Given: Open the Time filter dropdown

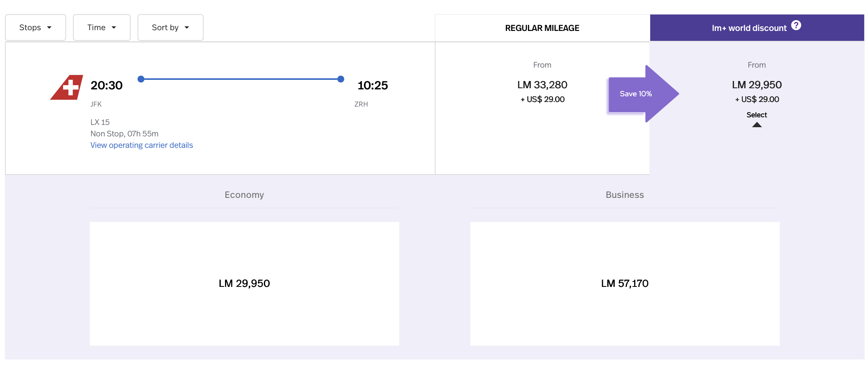Looking at the screenshot, I should 102,28.
